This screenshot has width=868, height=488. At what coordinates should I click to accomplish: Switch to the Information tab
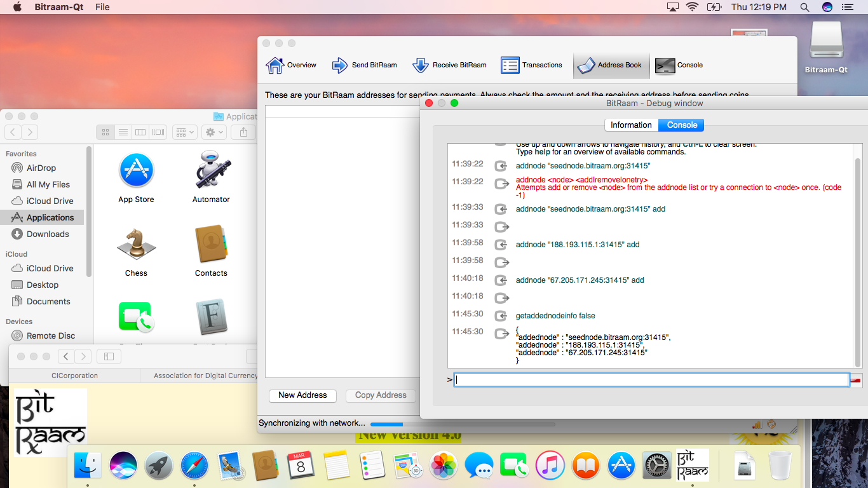(631, 125)
